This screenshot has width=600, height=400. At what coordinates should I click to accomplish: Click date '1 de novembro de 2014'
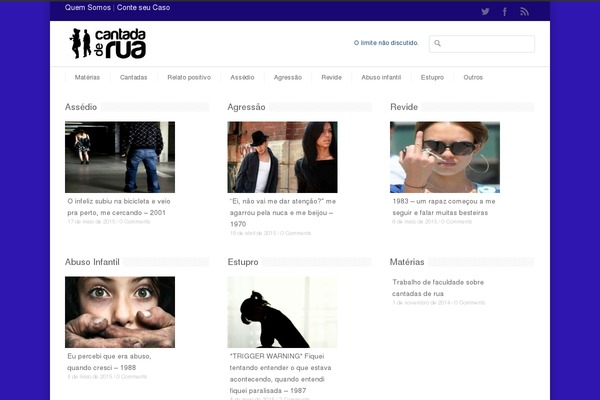(421, 303)
